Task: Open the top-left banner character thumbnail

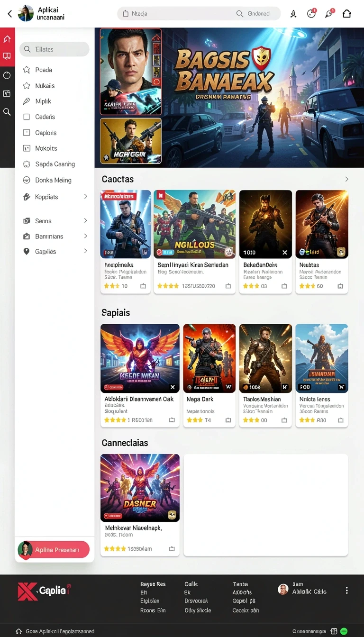Action: tap(131, 72)
